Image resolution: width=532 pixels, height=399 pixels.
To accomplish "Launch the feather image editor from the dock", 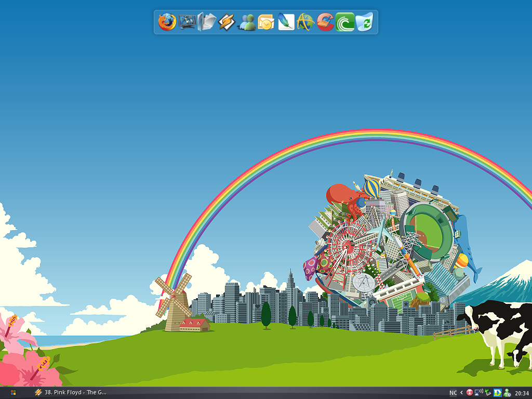I will coord(285,23).
